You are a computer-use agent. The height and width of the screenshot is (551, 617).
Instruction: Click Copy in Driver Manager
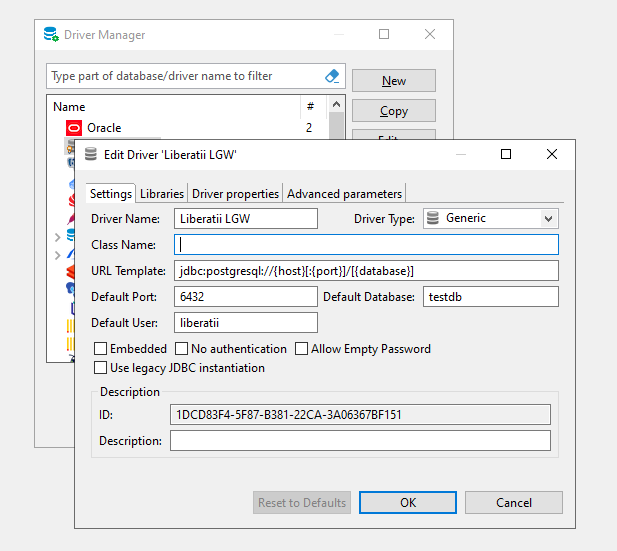tap(394, 111)
